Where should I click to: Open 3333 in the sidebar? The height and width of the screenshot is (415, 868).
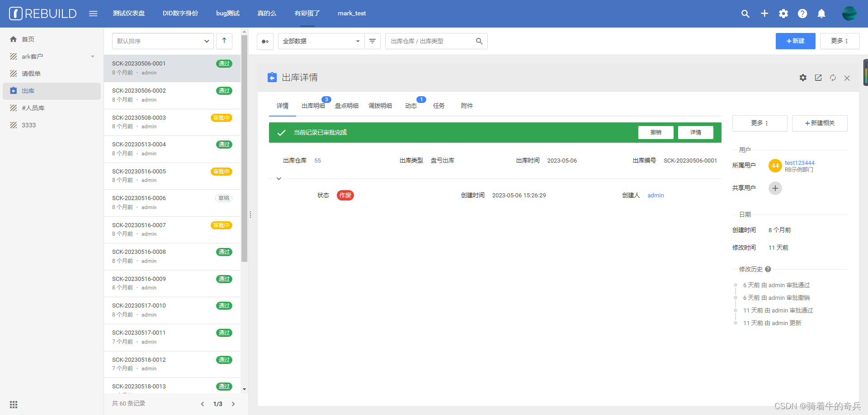point(52,125)
